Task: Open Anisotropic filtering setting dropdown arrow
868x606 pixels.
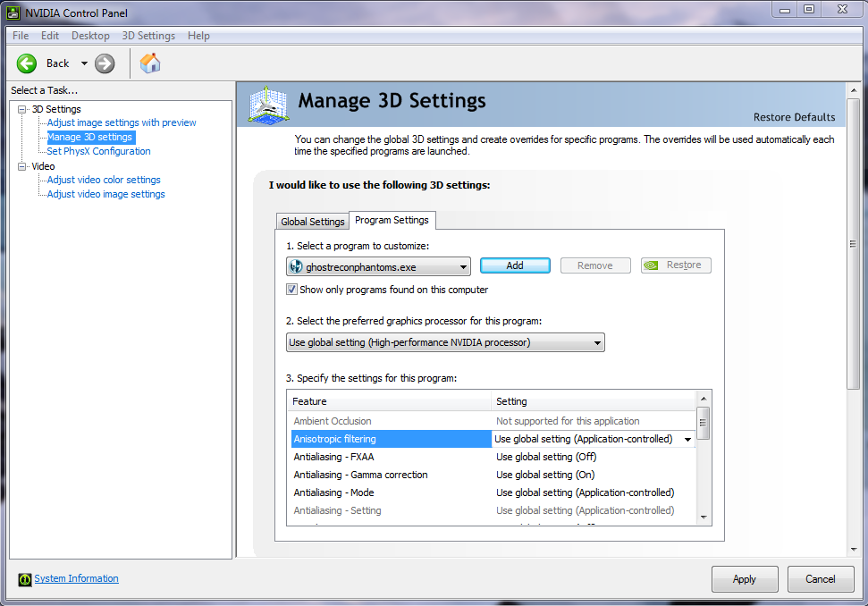Action: (x=687, y=440)
